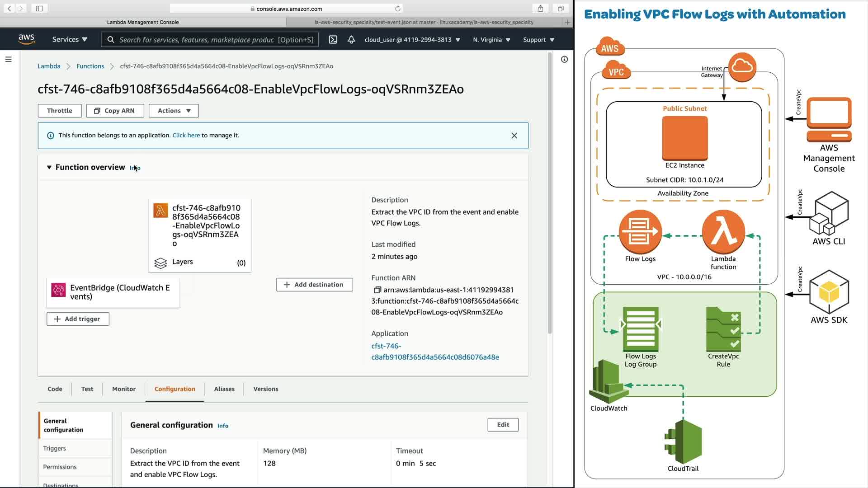Click the Safari reload page icon
The width and height of the screenshot is (868, 488).
click(397, 9)
